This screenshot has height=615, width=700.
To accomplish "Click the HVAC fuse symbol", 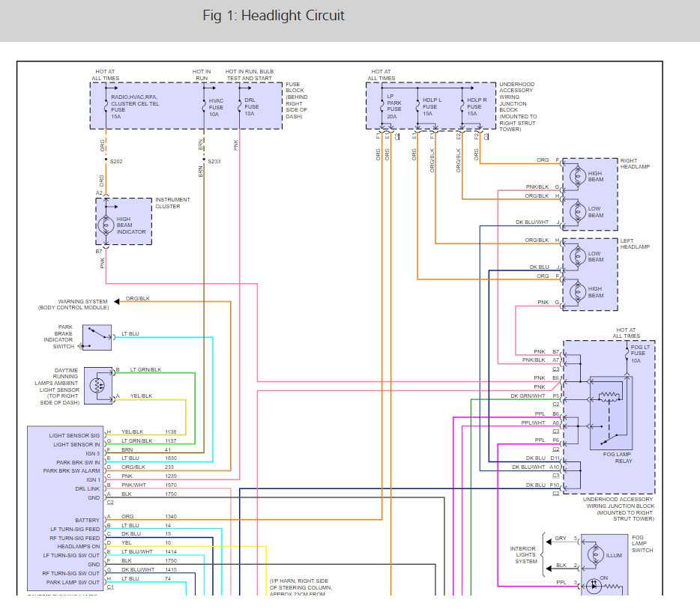I will (x=204, y=106).
